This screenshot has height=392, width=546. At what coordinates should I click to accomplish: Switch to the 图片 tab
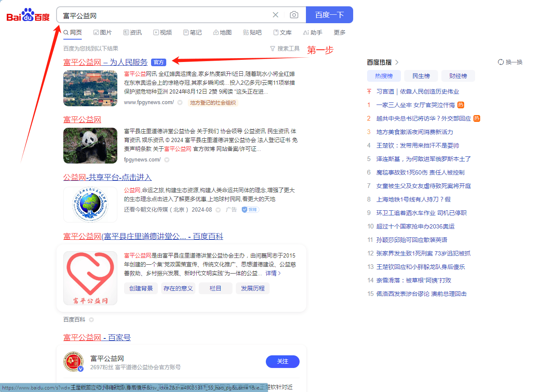[103, 32]
